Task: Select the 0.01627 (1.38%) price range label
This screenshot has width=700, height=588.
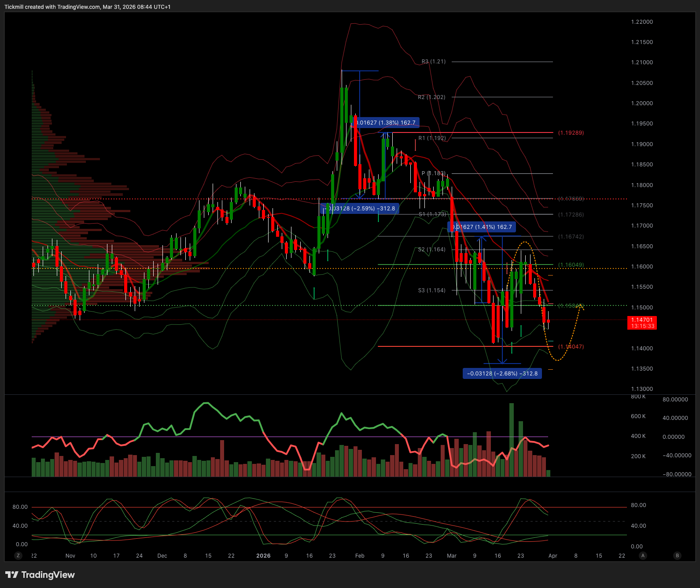Action: click(386, 123)
